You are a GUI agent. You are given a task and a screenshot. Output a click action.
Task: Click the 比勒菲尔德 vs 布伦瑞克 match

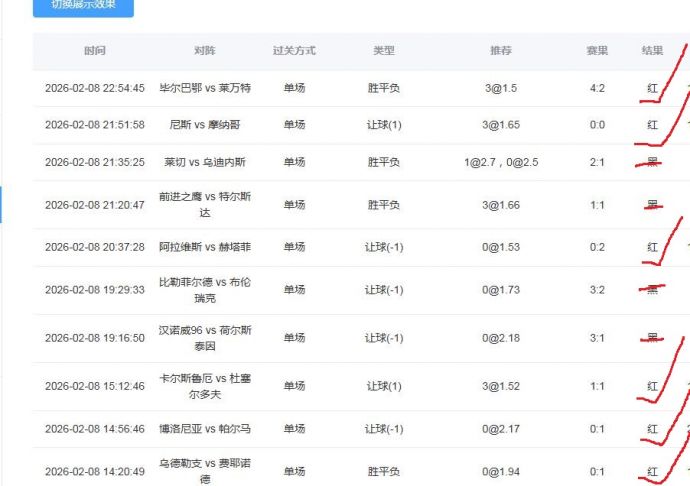(x=205, y=290)
